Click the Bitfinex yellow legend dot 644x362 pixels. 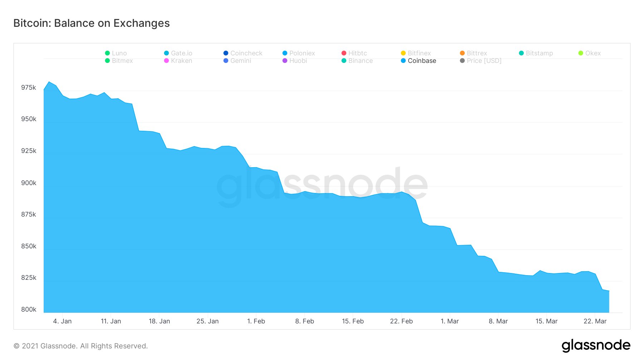403,53
